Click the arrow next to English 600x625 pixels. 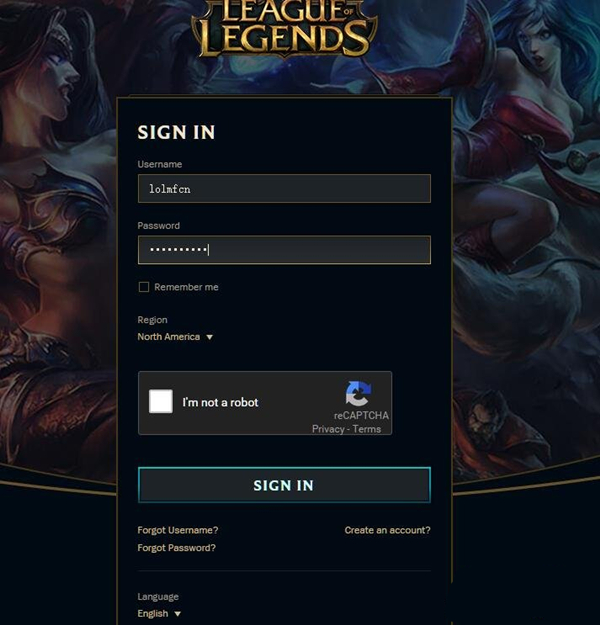point(177,614)
